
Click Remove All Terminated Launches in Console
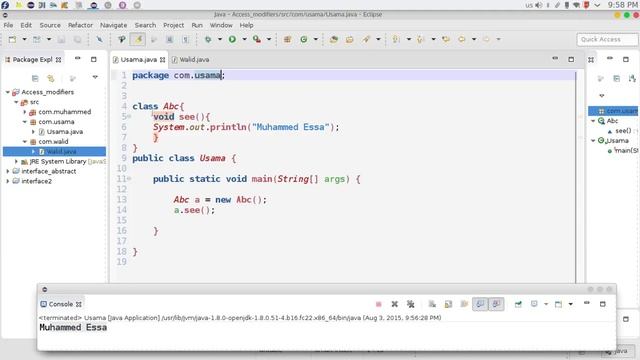point(411,304)
